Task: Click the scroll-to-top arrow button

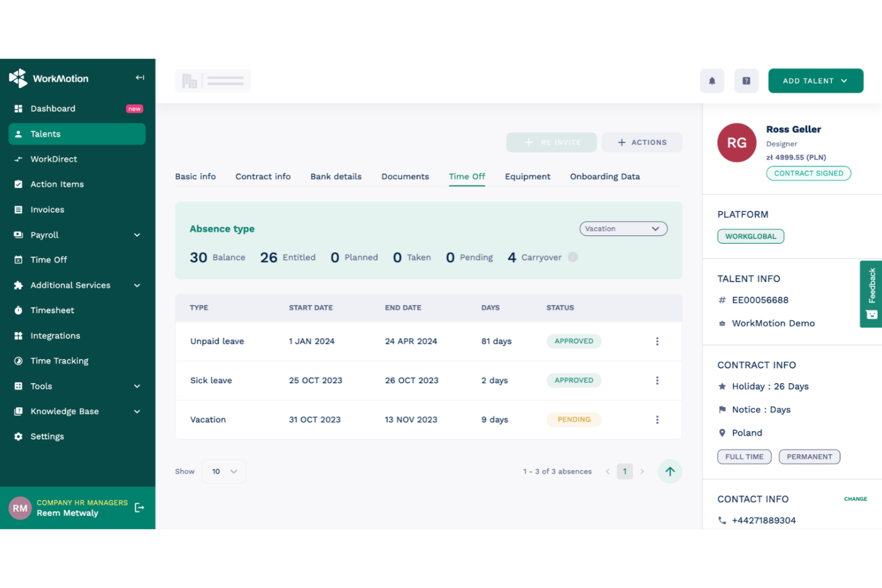Action: (670, 471)
